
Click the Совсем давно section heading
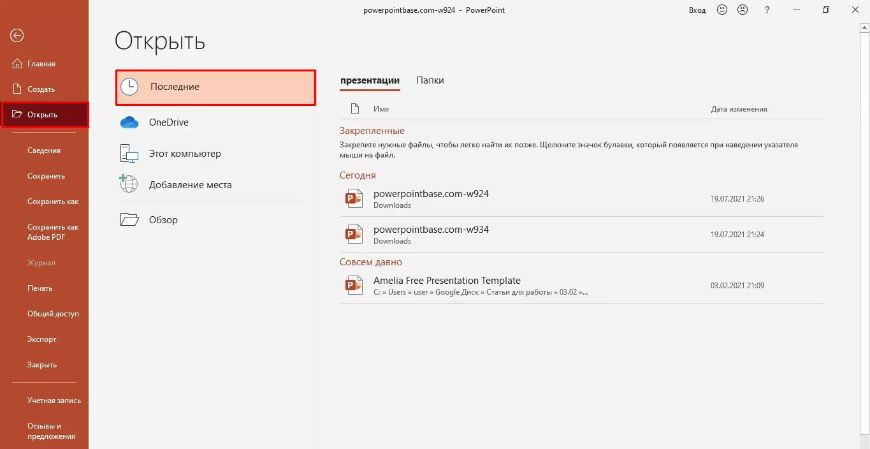pos(371,262)
